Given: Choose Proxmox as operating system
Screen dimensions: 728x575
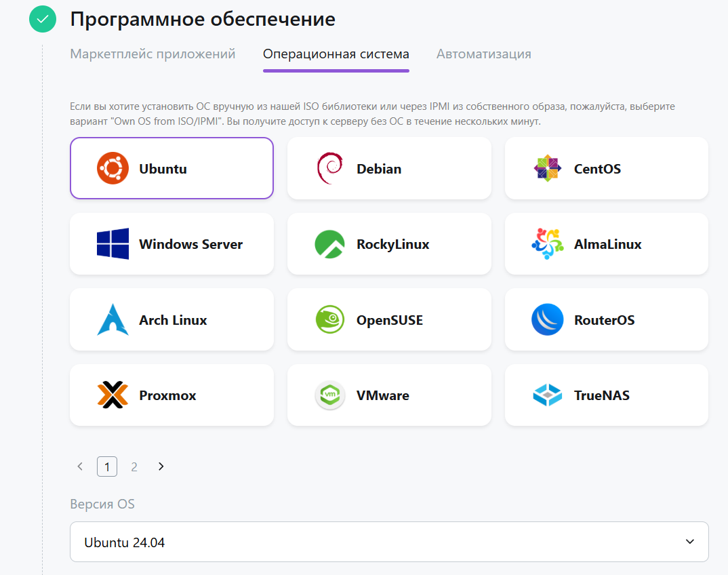Looking at the screenshot, I should (171, 395).
